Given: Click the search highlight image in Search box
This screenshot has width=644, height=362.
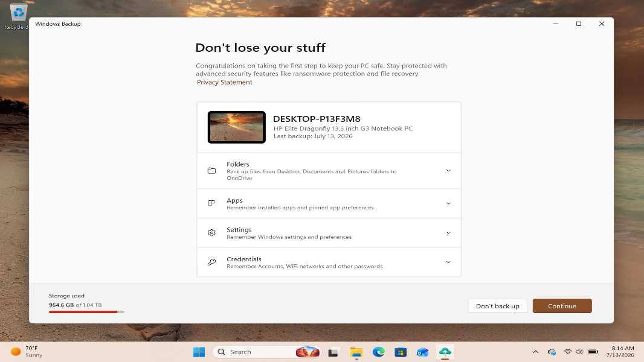Looking at the screenshot, I should tap(308, 352).
